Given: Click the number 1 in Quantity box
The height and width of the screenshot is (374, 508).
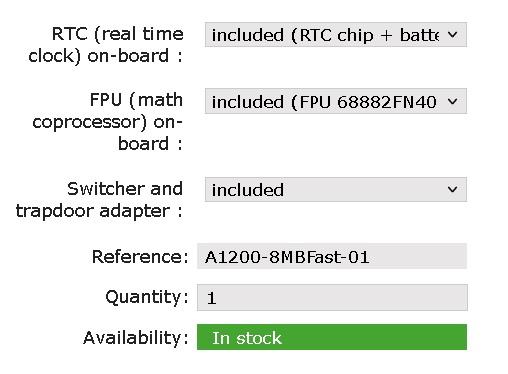Looking at the screenshot, I should tap(212, 298).
